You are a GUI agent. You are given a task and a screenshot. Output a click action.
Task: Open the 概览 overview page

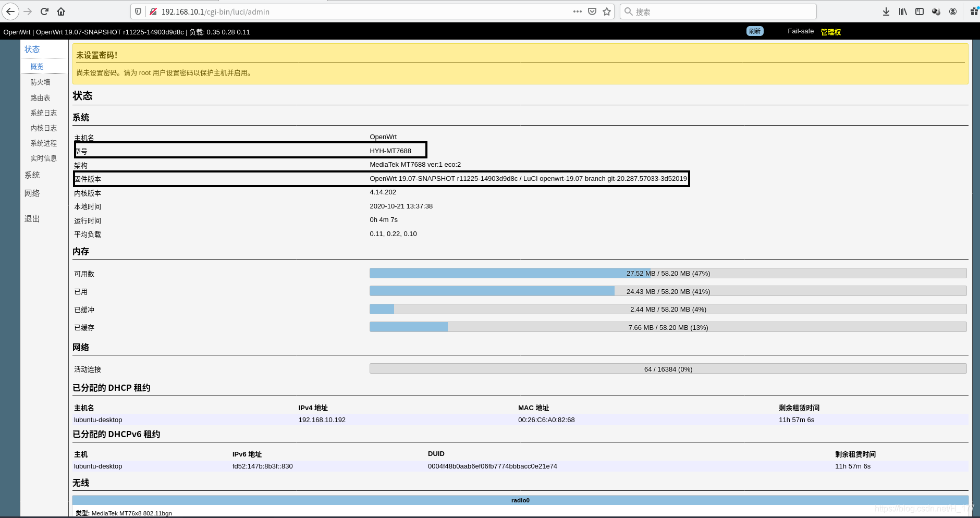pos(37,67)
